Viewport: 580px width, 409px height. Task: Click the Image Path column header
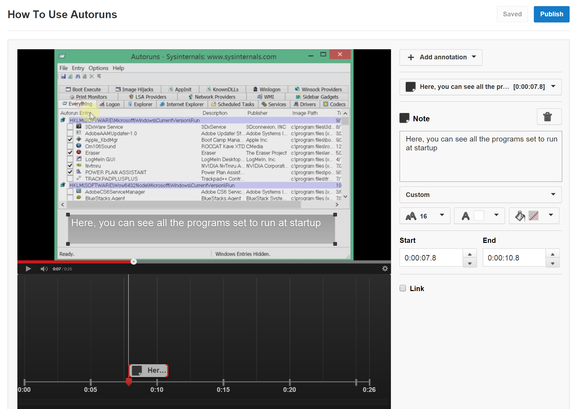(x=305, y=113)
